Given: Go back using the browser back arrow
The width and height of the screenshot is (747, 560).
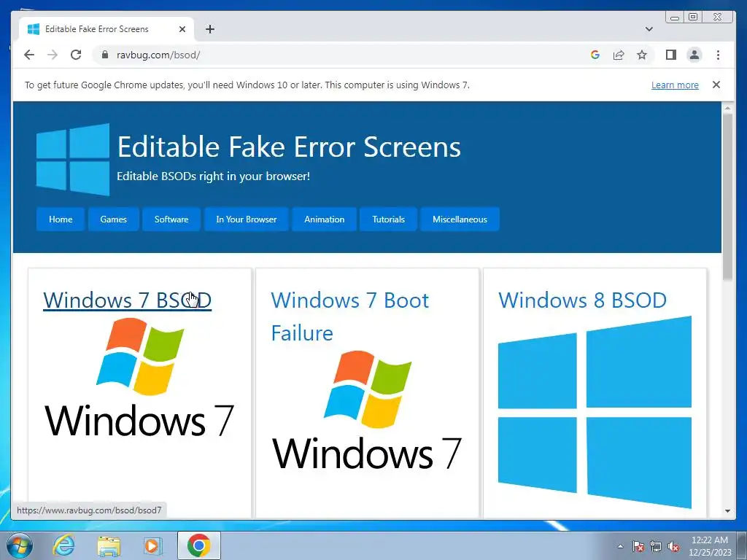Looking at the screenshot, I should pyautogui.click(x=29, y=55).
